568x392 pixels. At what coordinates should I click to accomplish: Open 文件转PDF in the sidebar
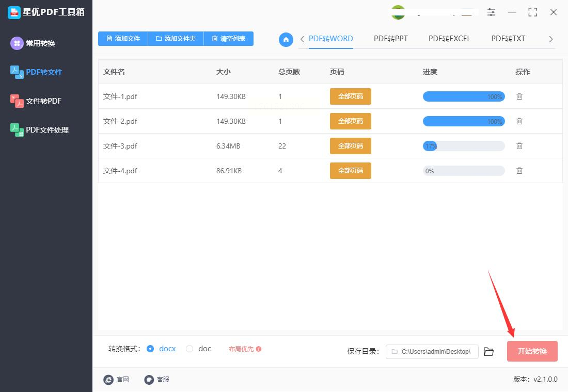click(36, 101)
